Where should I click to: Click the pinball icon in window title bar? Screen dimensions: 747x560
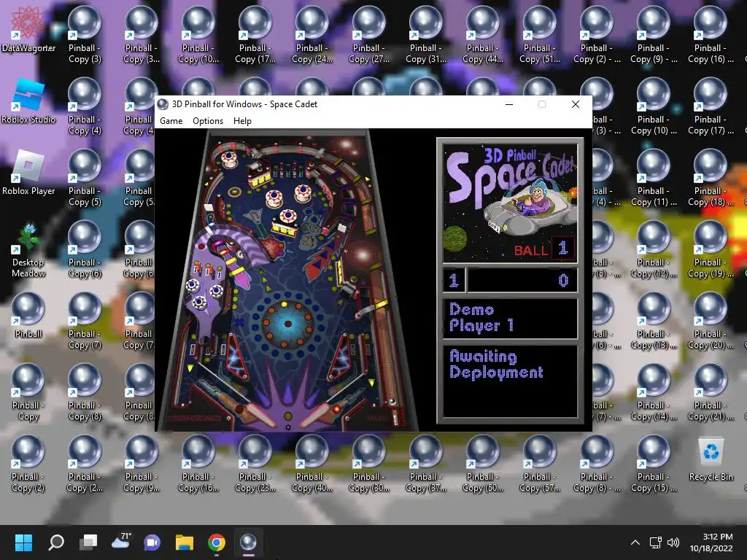tap(163, 104)
